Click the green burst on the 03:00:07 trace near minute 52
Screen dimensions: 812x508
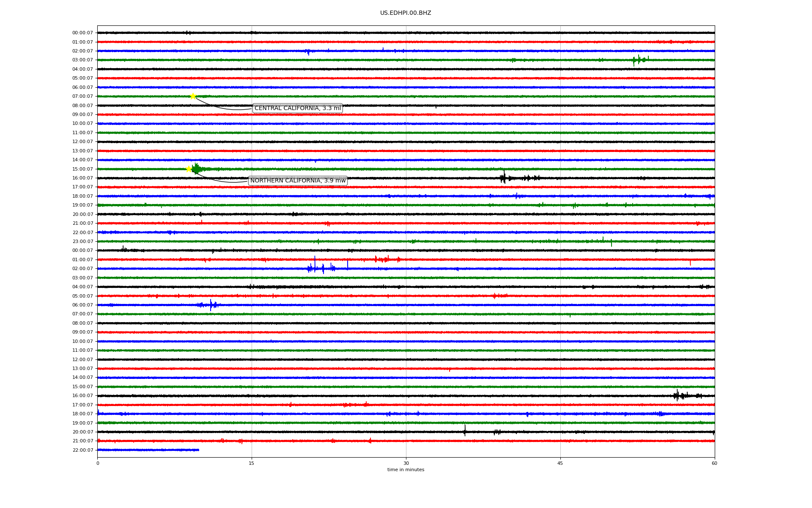639,60
